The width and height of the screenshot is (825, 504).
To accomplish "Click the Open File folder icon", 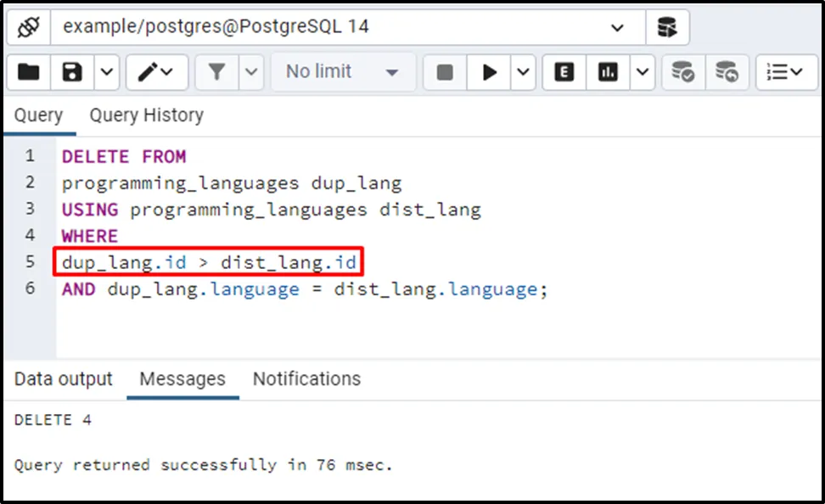I will (x=29, y=72).
